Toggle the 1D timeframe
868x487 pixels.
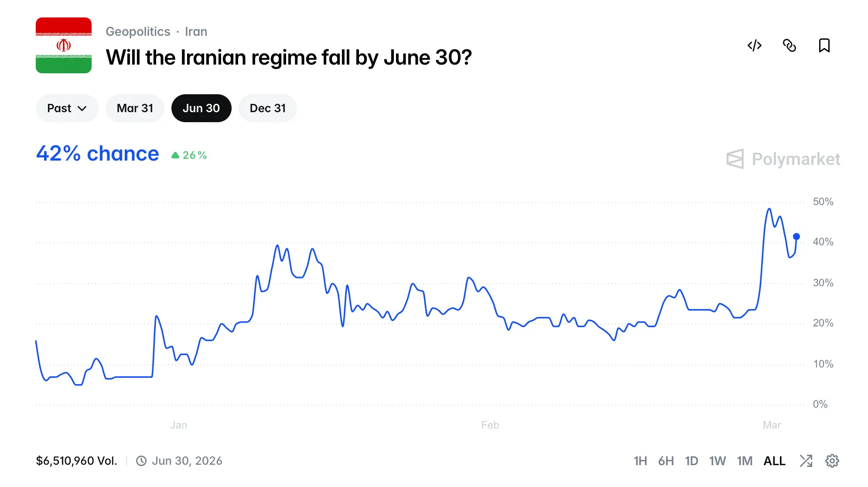[x=691, y=460]
